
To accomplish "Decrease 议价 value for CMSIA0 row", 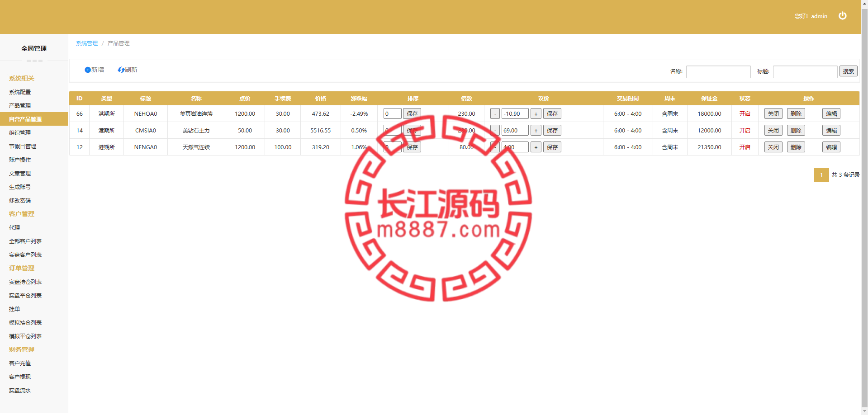I will 495,130.
